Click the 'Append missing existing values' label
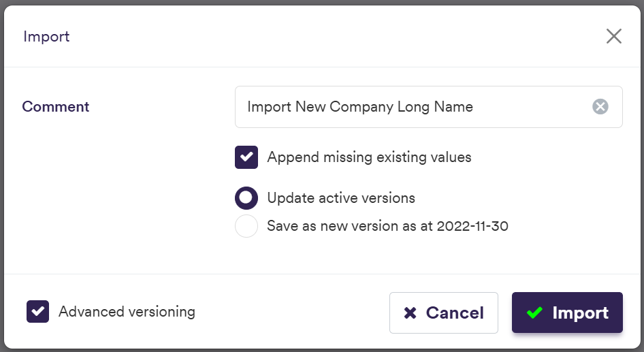 pyautogui.click(x=369, y=157)
